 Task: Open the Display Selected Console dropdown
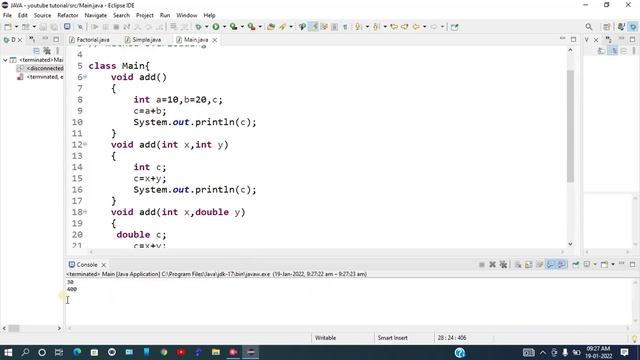pyautogui.click(x=595, y=264)
